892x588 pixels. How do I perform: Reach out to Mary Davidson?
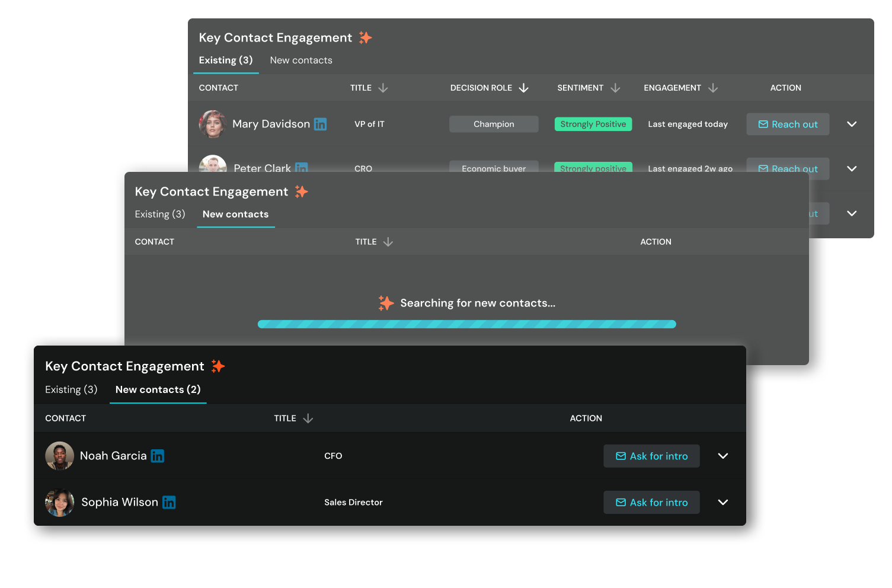tap(788, 124)
